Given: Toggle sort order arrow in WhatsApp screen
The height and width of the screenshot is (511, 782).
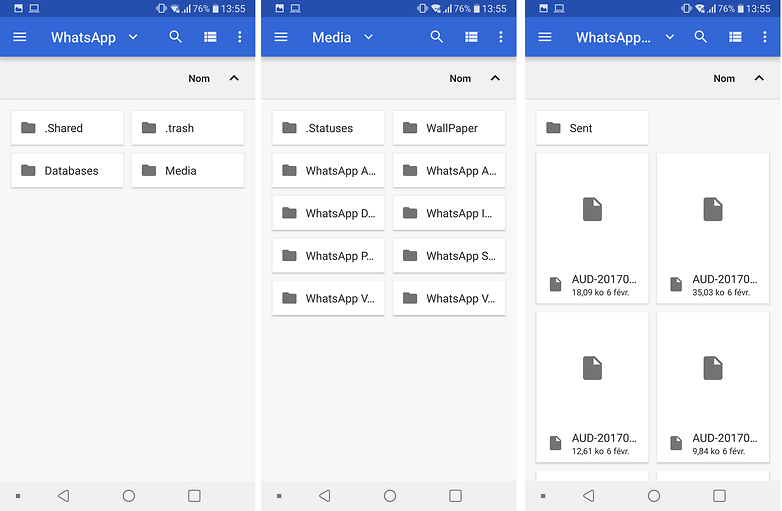Looking at the screenshot, I should 234,78.
